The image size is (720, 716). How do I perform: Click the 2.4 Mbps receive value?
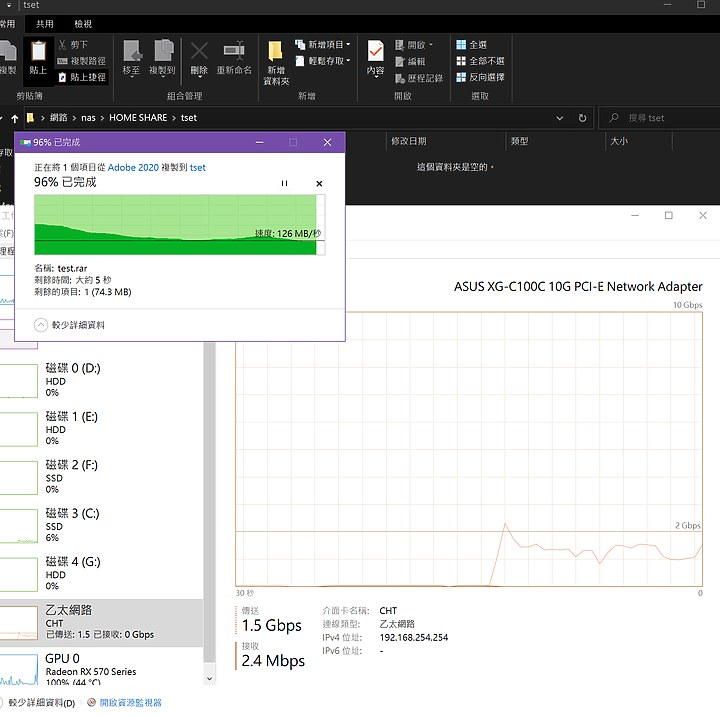273,661
